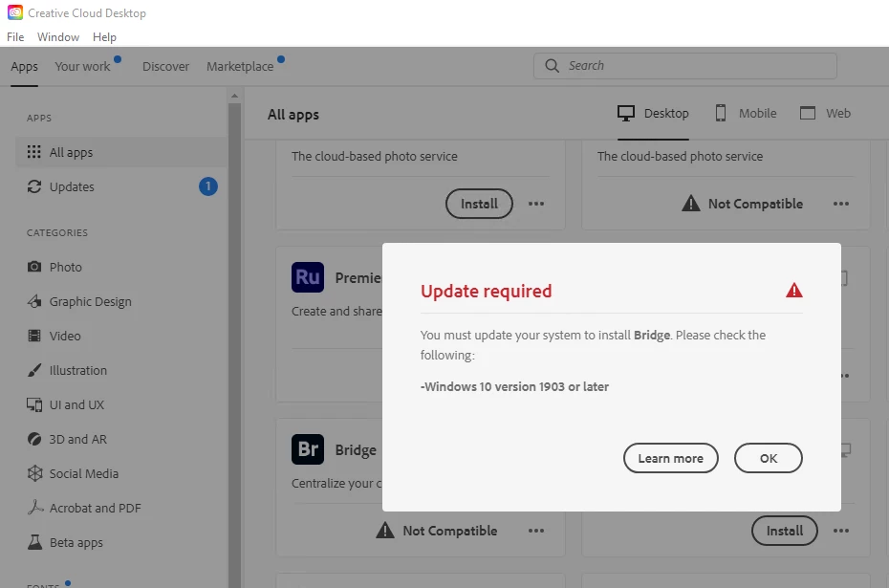Click the UI and UX devices icon
889x588 pixels.
(34, 404)
